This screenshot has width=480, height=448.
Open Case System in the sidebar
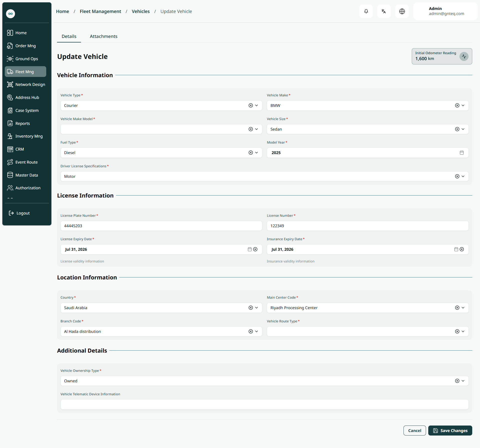(x=25, y=110)
